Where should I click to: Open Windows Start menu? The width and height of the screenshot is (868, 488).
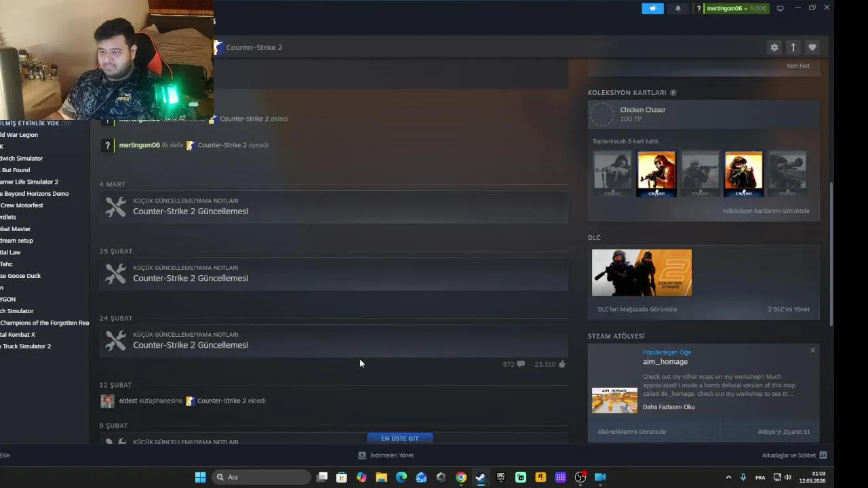[200, 477]
